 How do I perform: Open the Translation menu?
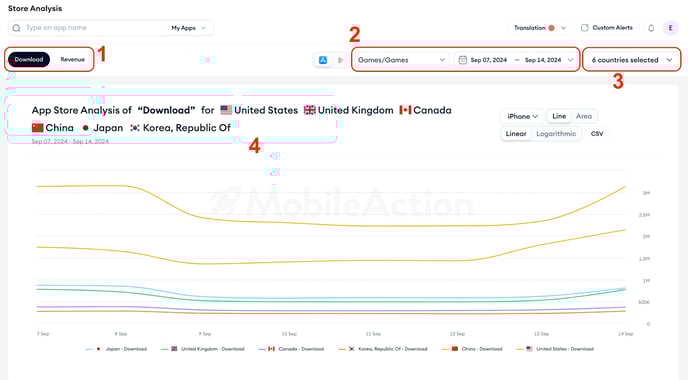(540, 28)
